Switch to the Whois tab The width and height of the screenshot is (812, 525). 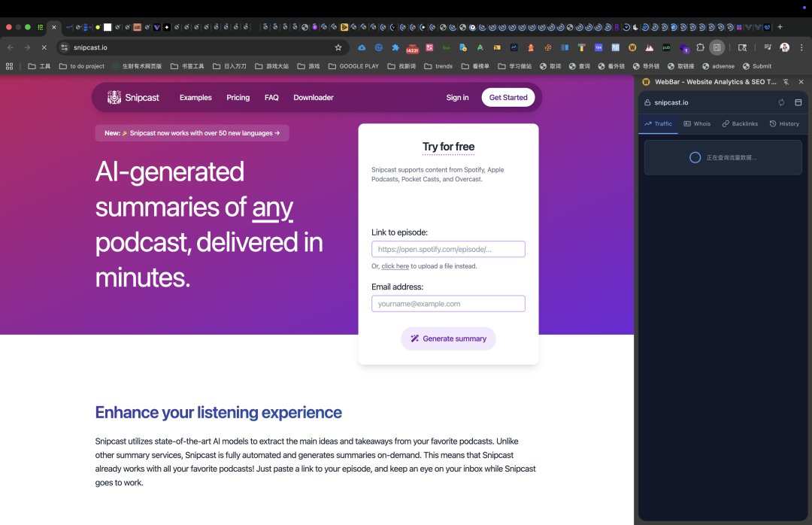[697, 123]
